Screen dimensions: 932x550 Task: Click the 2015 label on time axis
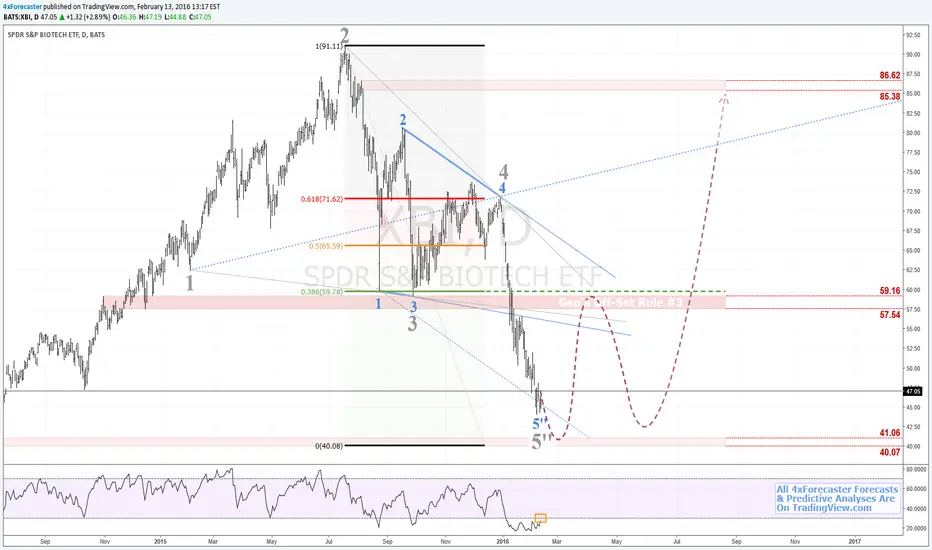pos(160,542)
